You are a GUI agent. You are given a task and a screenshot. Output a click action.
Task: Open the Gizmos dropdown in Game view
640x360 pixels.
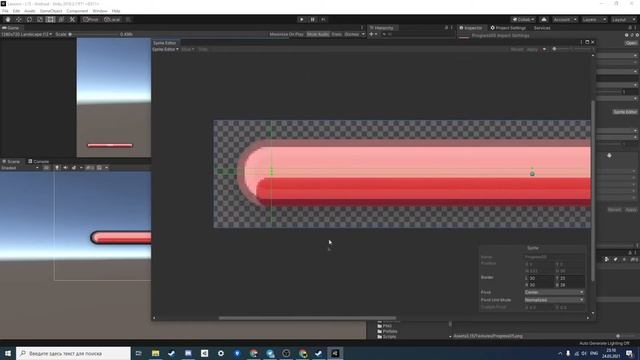(354, 34)
